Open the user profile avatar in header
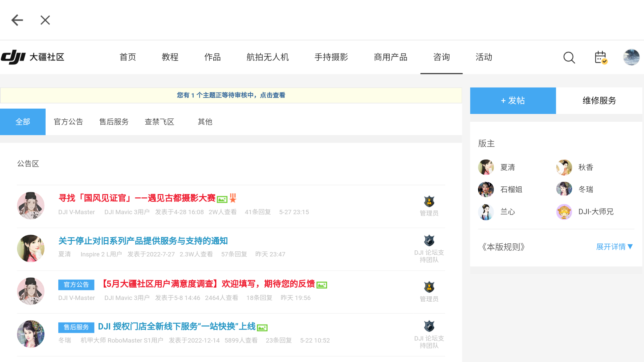The width and height of the screenshot is (644, 362). pyautogui.click(x=631, y=57)
